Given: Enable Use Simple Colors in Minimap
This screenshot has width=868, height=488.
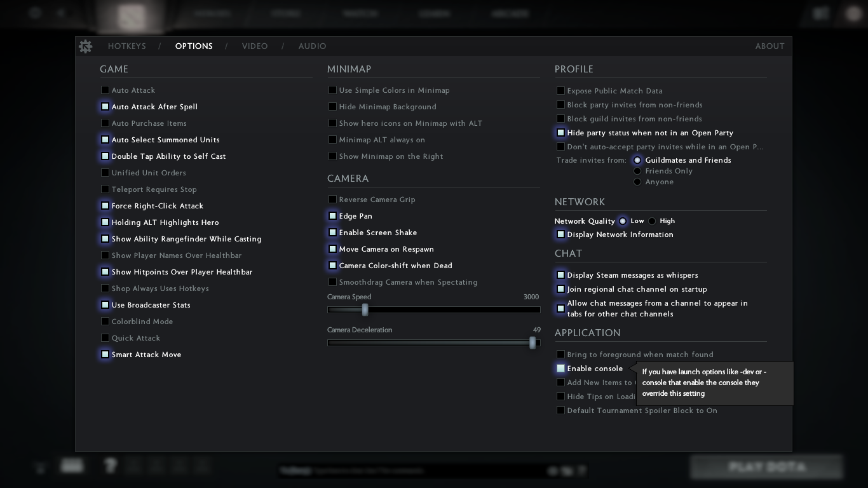Looking at the screenshot, I should [x=332, y=90].
